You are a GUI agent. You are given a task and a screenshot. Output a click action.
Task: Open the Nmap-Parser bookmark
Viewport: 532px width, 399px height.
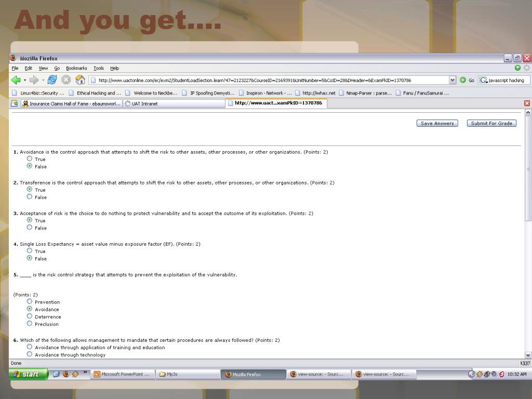click(x=365, y=93)
